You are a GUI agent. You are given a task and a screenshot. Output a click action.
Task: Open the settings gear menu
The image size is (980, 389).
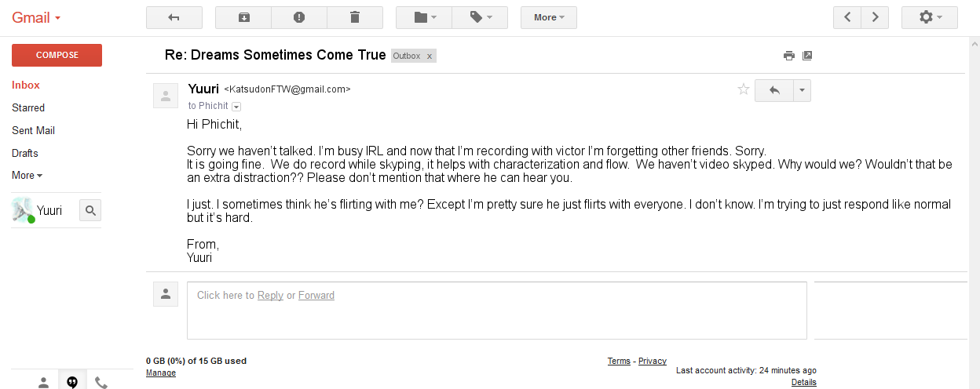pos(930,17)
